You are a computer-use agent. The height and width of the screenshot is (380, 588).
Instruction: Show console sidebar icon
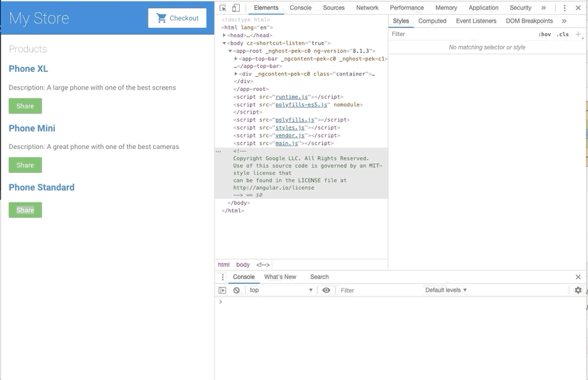223,291
